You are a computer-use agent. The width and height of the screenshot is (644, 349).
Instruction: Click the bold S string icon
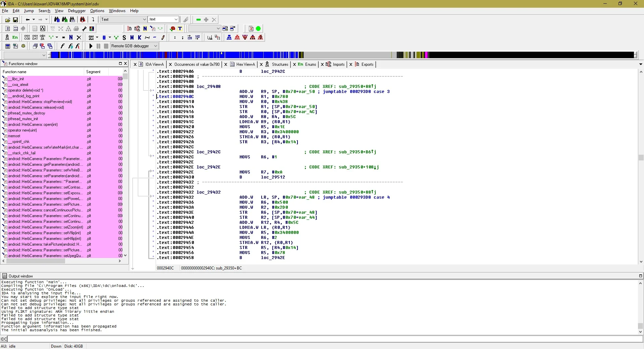(124, 37)
